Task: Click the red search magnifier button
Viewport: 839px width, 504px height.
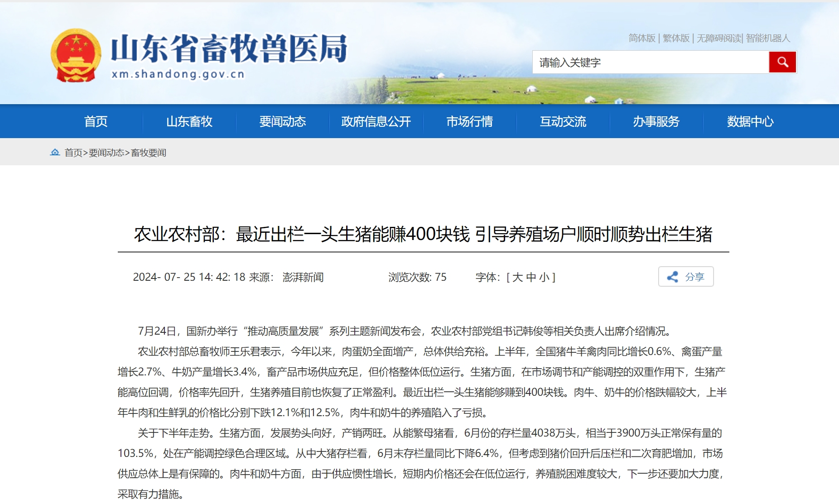Action: tap(782, 62)
